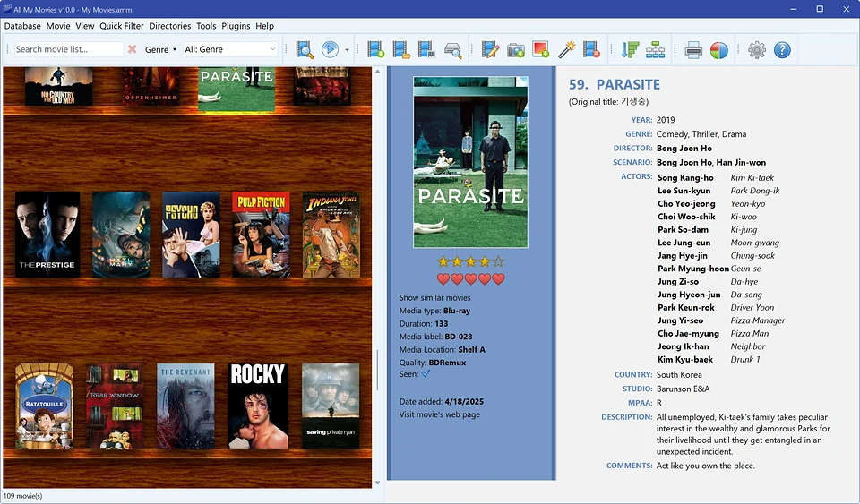Select the Psycho movie cover
Screen dimensions: 860x504
tap(191, 234)
